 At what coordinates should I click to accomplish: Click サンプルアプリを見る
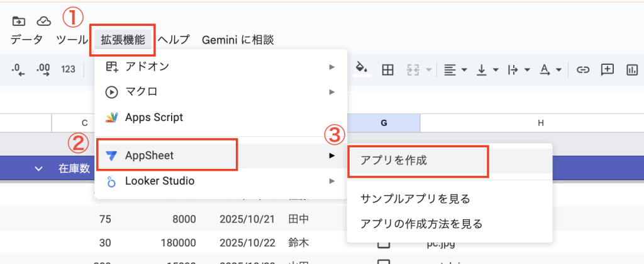coord(415,198)
